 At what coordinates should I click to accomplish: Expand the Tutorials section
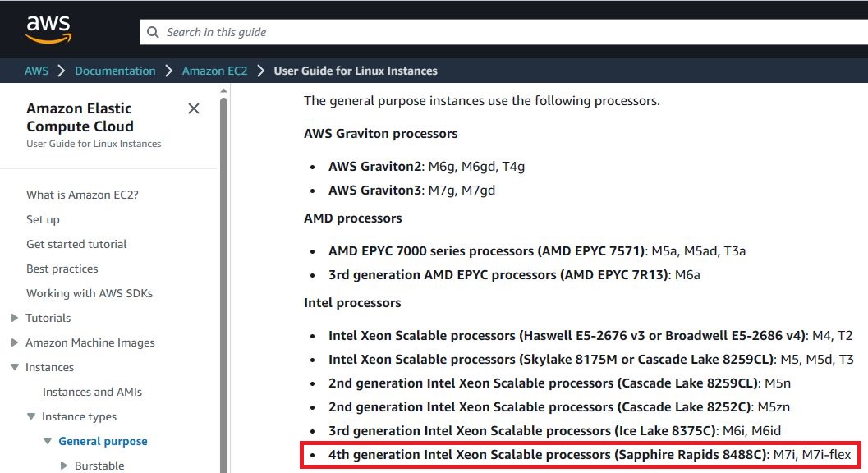(x=14, y=318)
